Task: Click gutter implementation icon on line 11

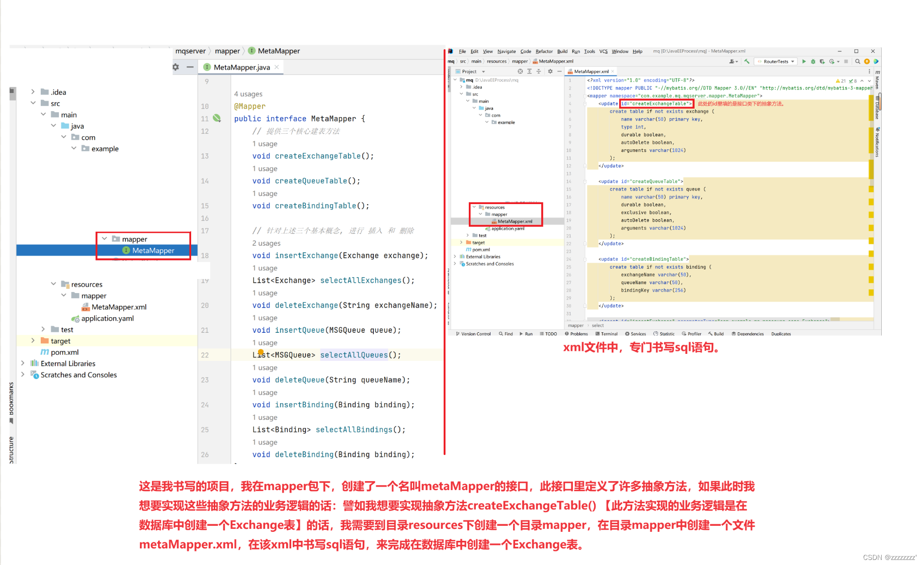Action: tap(217, 118)
